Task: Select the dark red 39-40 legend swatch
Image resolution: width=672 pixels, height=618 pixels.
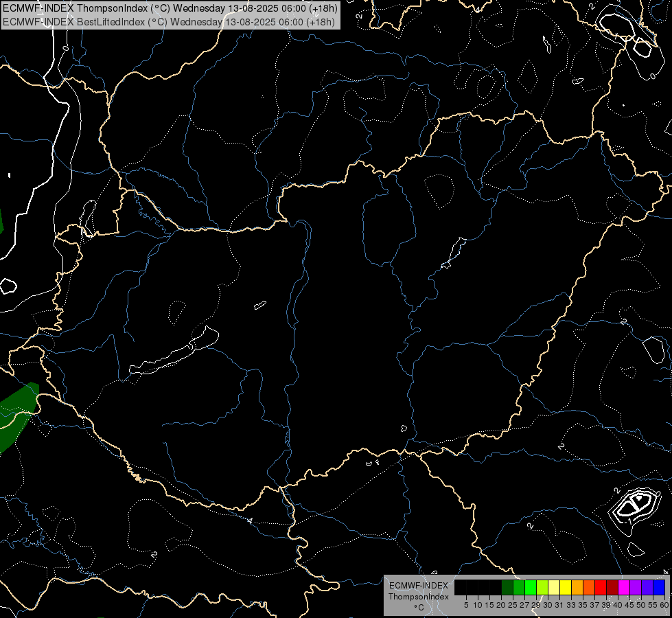Action: pyautogui.click(x=612, y=588)
